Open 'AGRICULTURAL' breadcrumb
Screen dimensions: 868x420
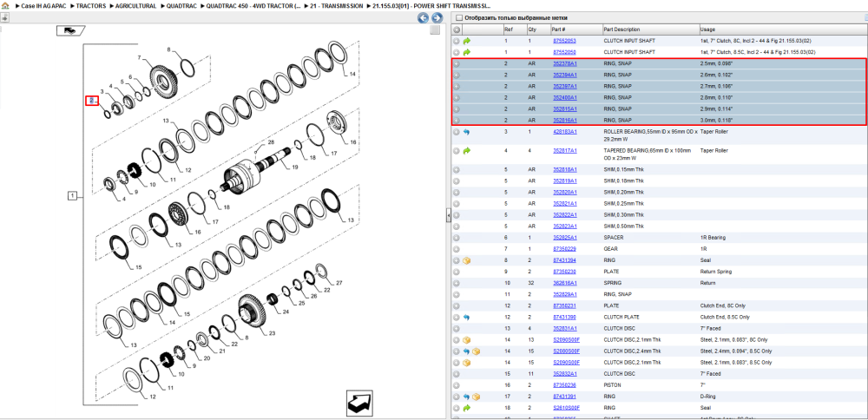(135, 6)
